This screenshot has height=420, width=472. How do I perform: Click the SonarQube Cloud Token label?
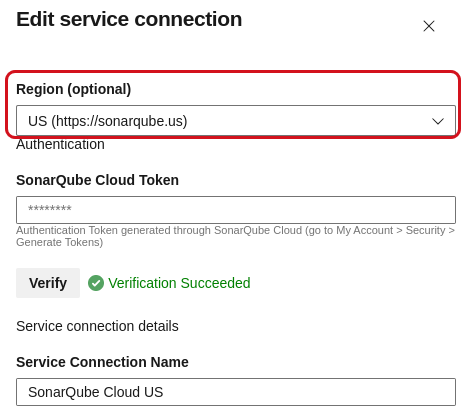(97, 180)
